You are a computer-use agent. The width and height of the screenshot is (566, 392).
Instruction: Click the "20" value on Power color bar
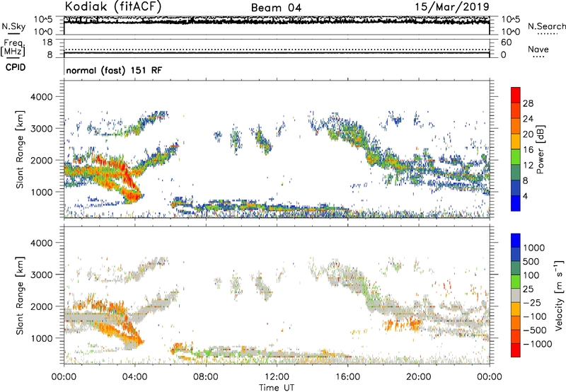(528, 134)
